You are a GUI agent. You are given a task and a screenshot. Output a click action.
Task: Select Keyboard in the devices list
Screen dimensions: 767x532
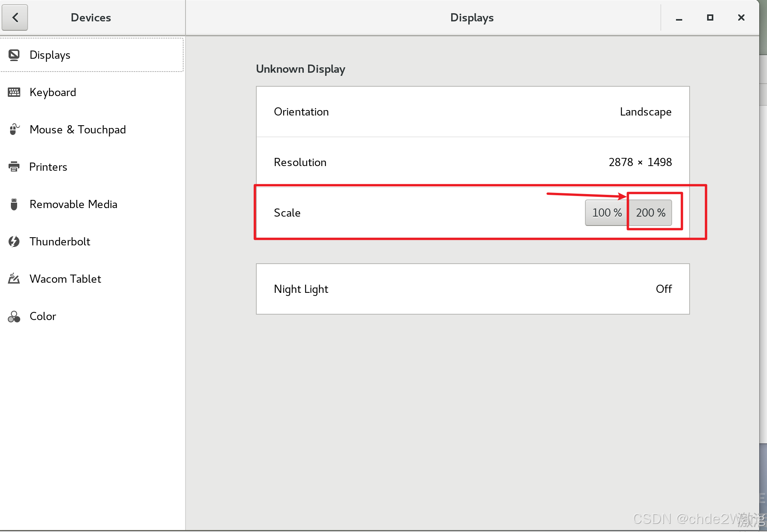coord(53,92)
